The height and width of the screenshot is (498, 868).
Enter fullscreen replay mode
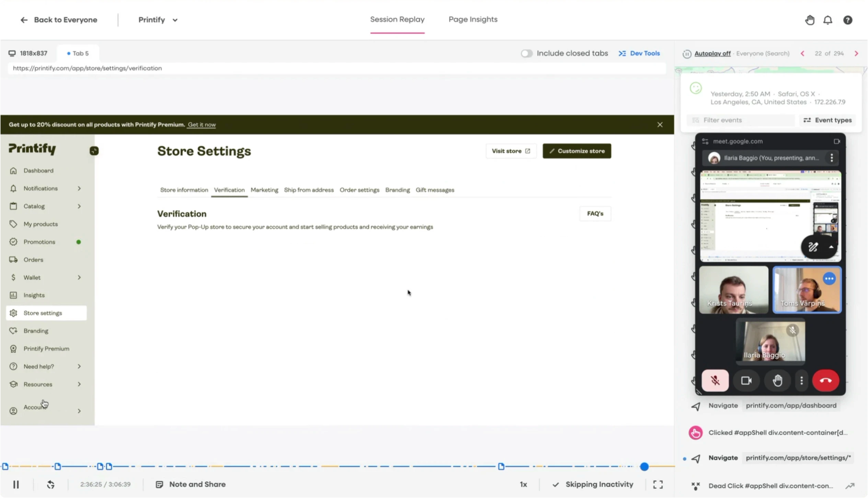[658, 485]
